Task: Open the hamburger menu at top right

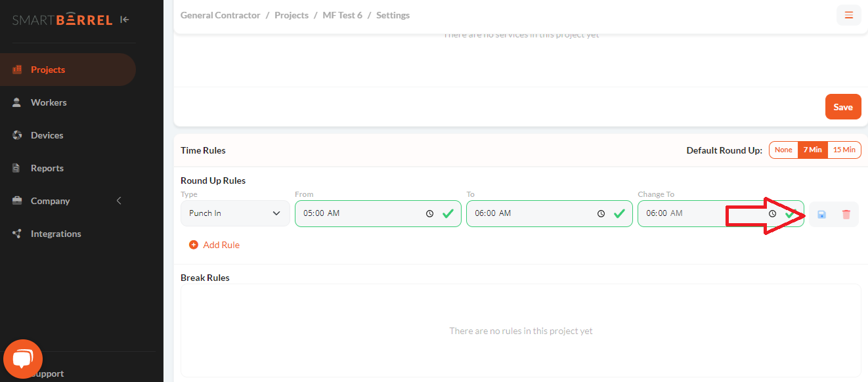Action: coord(848,14)
